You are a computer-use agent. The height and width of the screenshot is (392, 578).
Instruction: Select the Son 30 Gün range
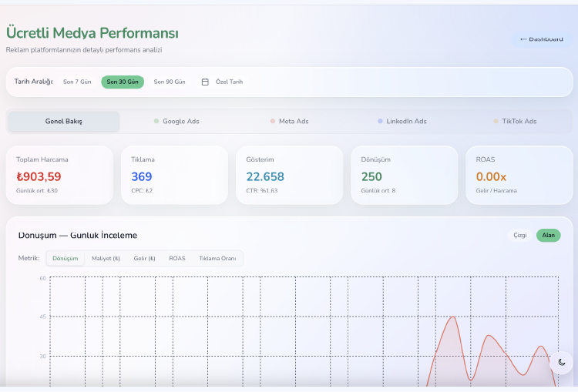123,82
